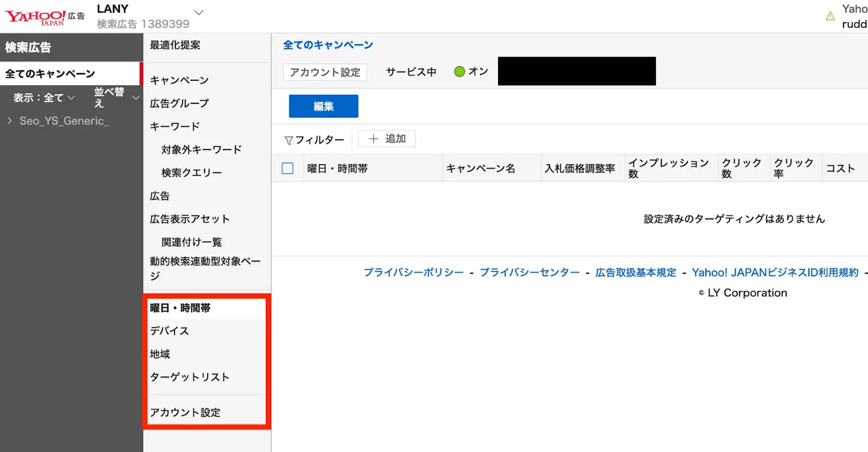Open the 広告 menu item

[159, 196]
